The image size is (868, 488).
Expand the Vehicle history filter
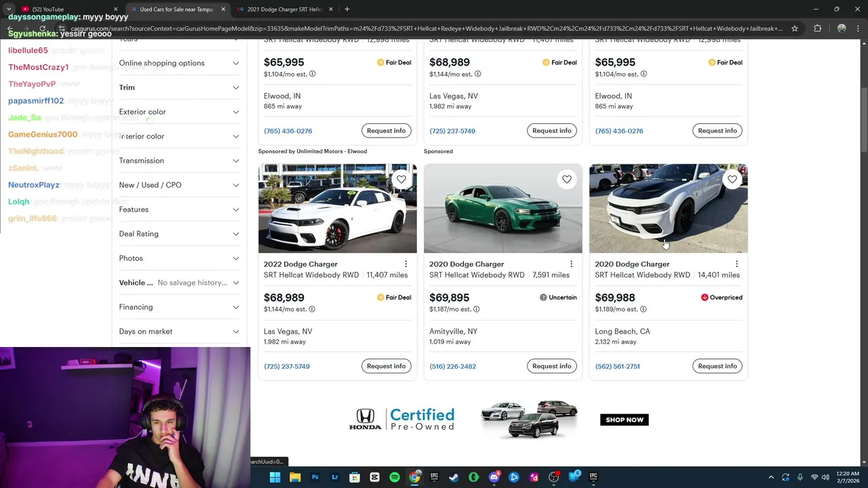click(x=179, y=283)
